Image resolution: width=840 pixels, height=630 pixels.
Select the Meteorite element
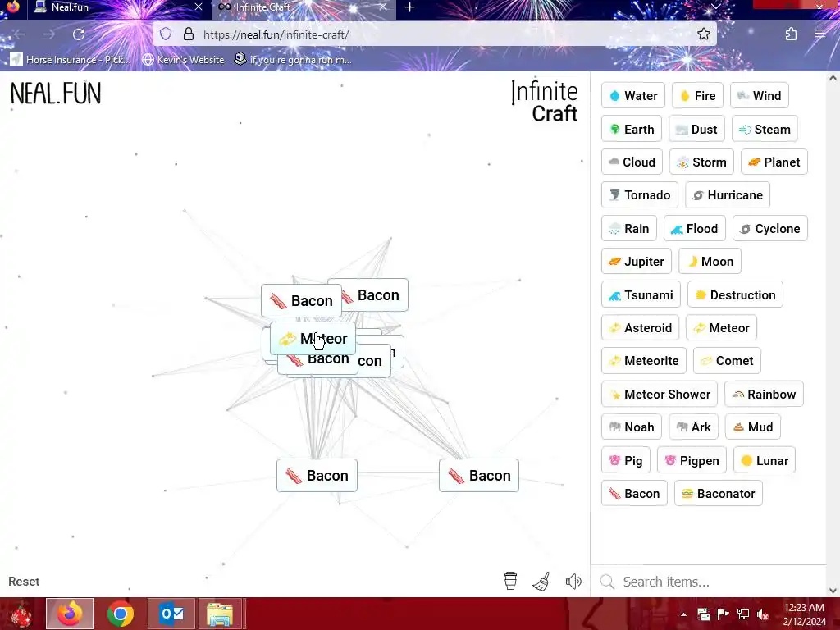[x=643, y=361]
